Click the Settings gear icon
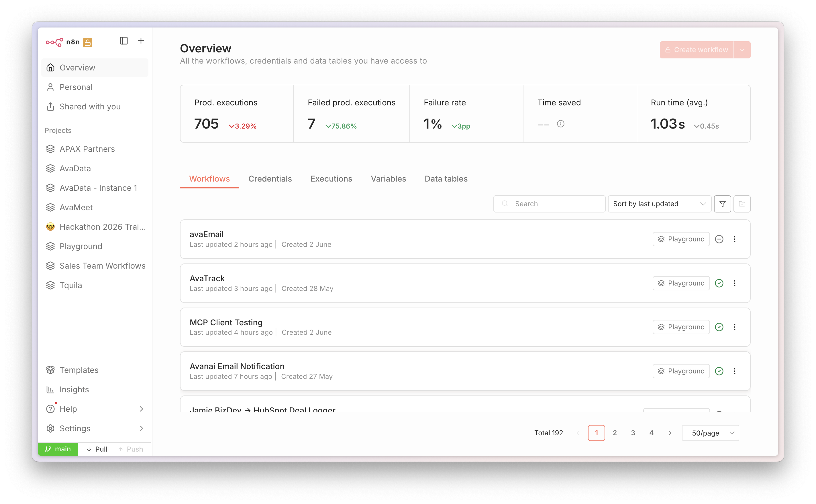The width and height of the screenshot is (816, 504). coord(50,429)
